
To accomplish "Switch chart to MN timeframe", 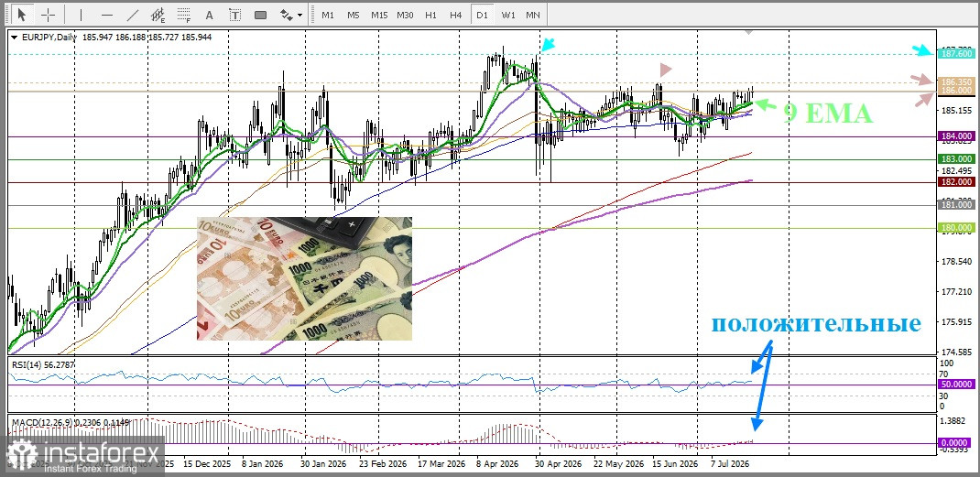I will tap(532, 15).
